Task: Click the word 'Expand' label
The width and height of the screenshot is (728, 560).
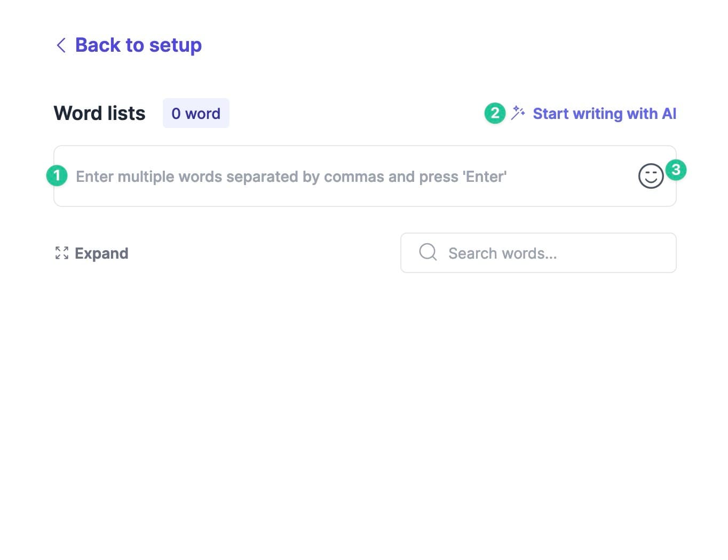Action: 101,253
